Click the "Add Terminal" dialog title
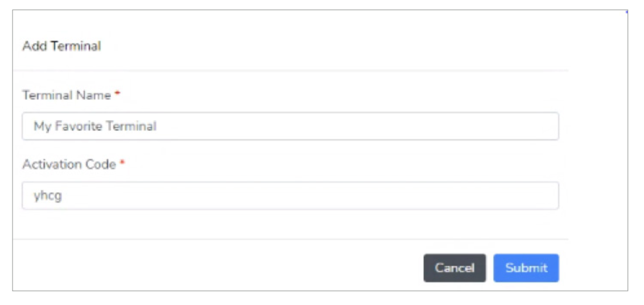 (x=61, y=47)
